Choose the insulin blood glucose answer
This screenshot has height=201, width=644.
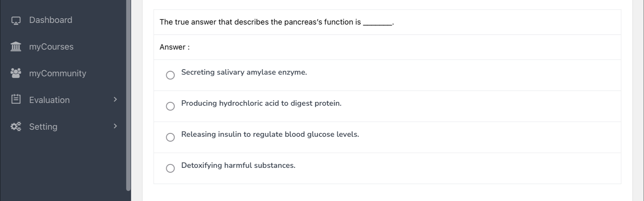click(171, 137)
